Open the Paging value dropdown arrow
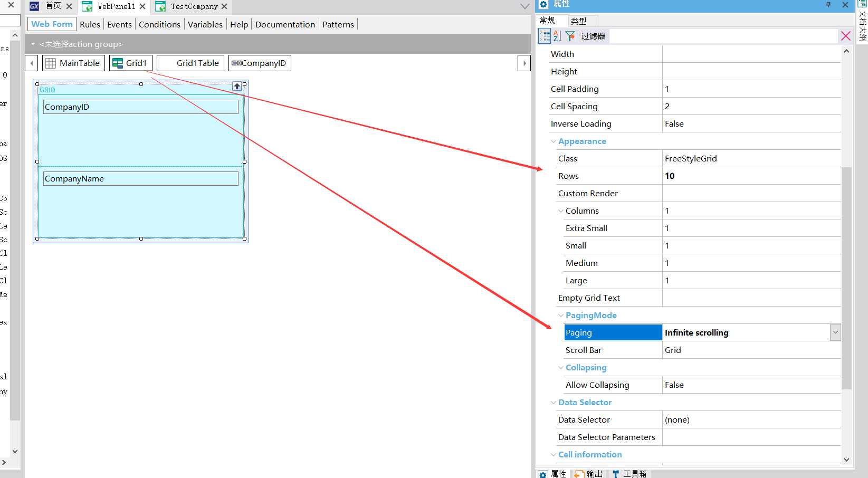Screen dimensions: 868x478 point(835,332)
